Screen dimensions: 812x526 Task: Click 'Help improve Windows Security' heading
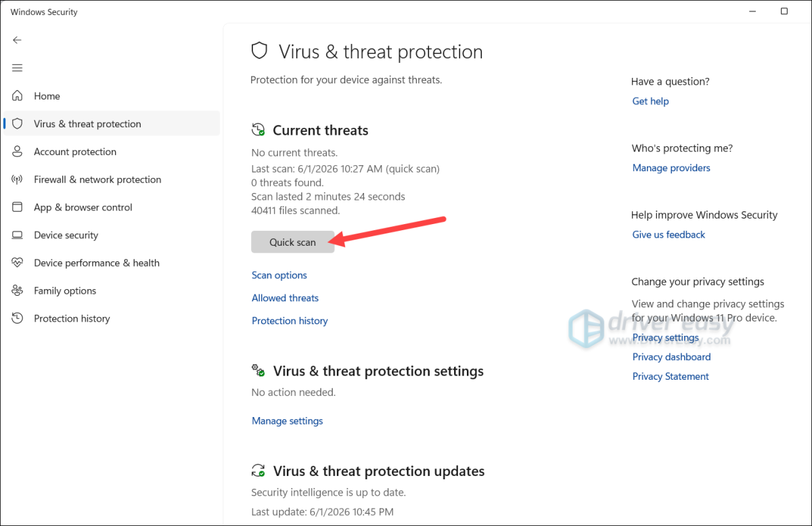coord(704,215)
